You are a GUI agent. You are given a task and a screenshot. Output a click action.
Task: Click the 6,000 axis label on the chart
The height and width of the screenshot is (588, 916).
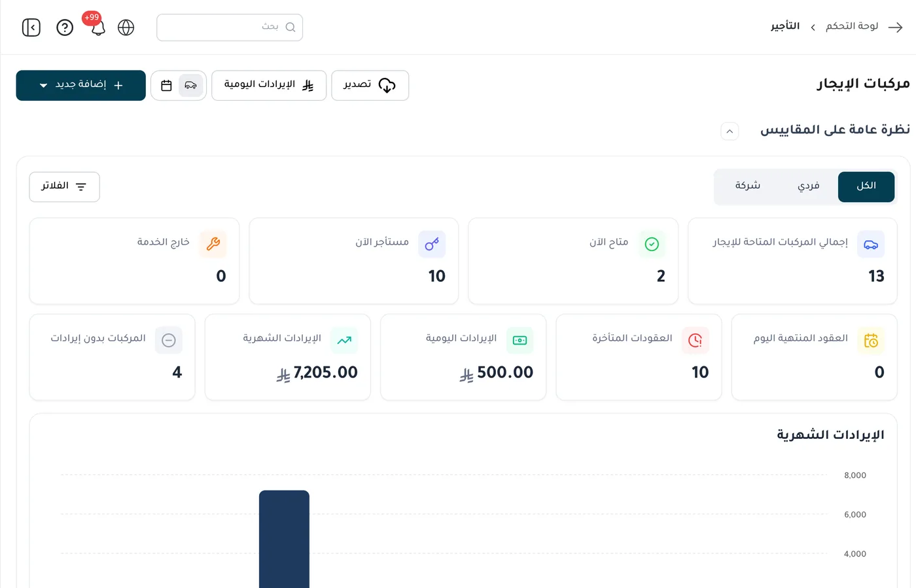855,515
